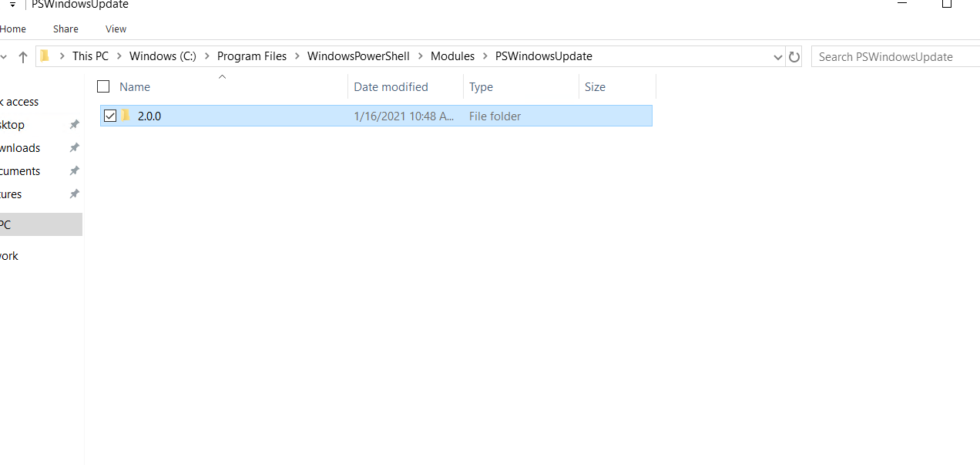Click the folder icon in the address bar

(46, 56)
